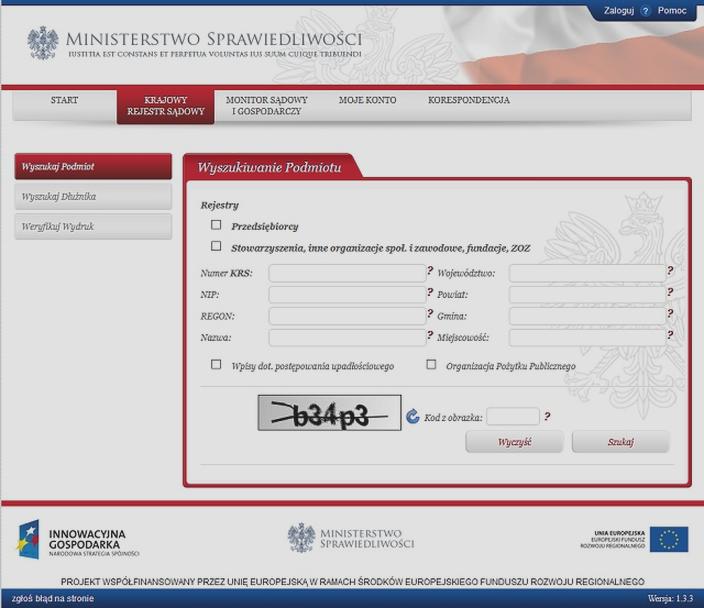Click help question mark next to Nazwa field
Image resolution: width=704 pixels, height=608 pixels.
[430, 335]
